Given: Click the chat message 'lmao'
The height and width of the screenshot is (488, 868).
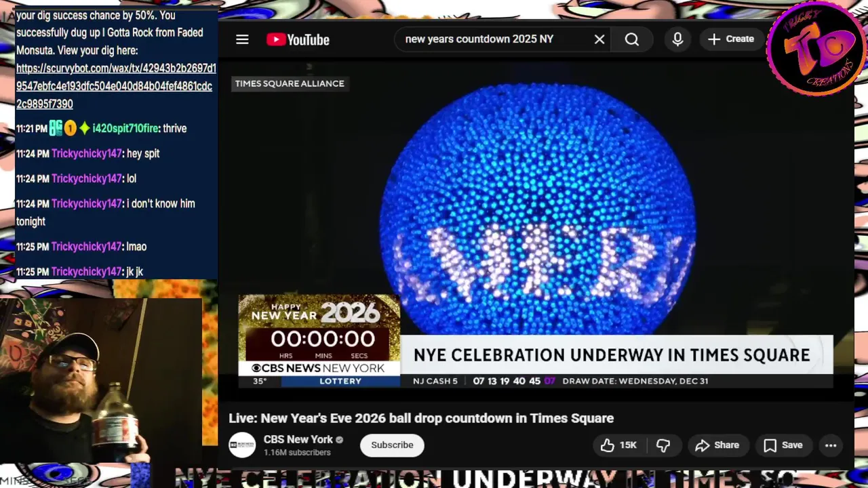Looking at the screenshot, I should point(136,247).
